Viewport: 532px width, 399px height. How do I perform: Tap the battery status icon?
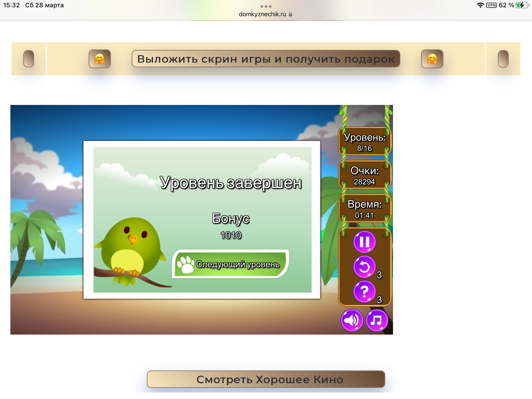521,5
